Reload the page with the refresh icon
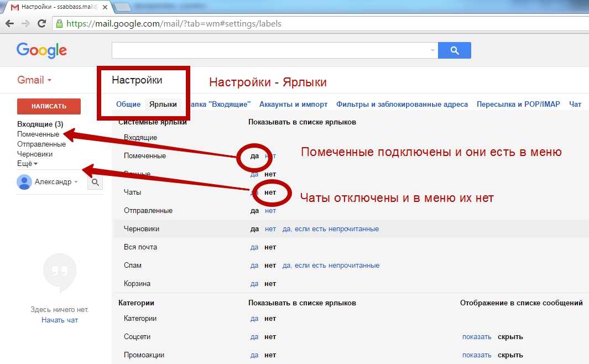Viewport: 589px width, 364px height. pos(41,24)
